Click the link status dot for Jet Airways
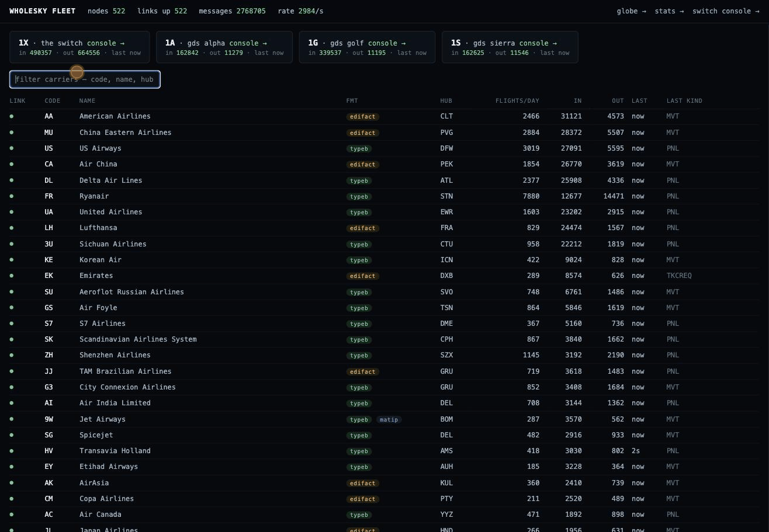Screen dimensions: 769x532 (x=12, y=419)
